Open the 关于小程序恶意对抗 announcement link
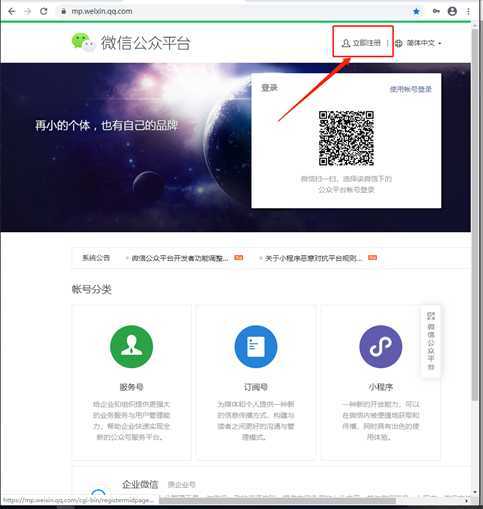Screen dimensions: 483x509 click(313, 258)
